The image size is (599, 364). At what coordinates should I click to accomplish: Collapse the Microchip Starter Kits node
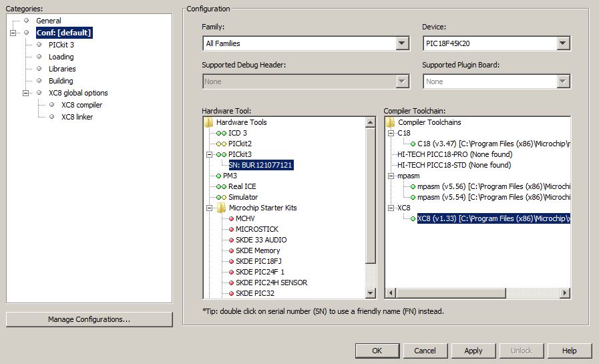click(209, 208)
